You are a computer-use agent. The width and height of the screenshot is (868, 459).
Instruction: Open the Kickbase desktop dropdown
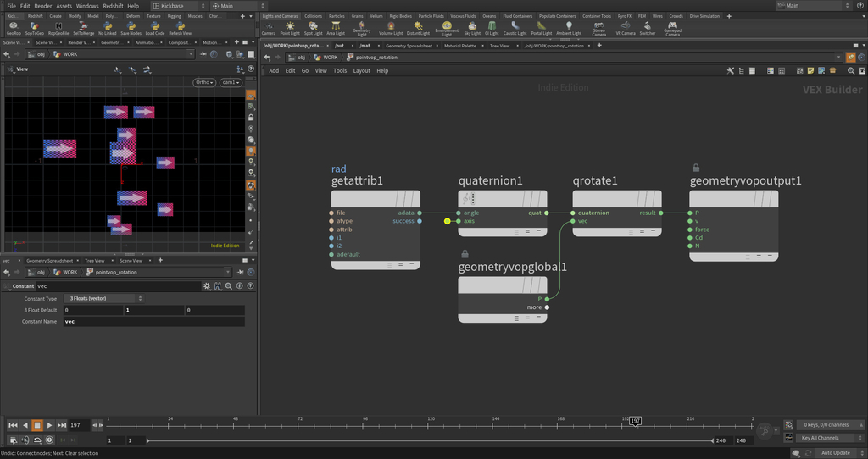pyautogui.click(x=178, y=6)
